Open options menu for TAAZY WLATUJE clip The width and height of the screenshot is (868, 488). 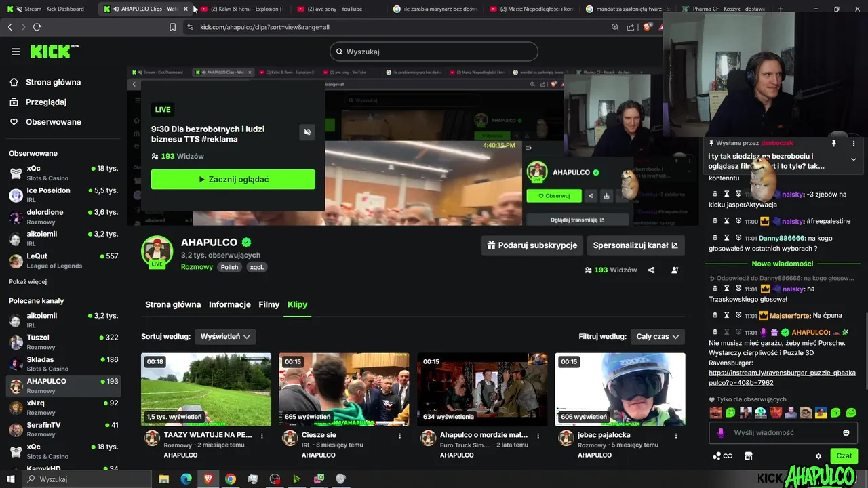[262, 436]
